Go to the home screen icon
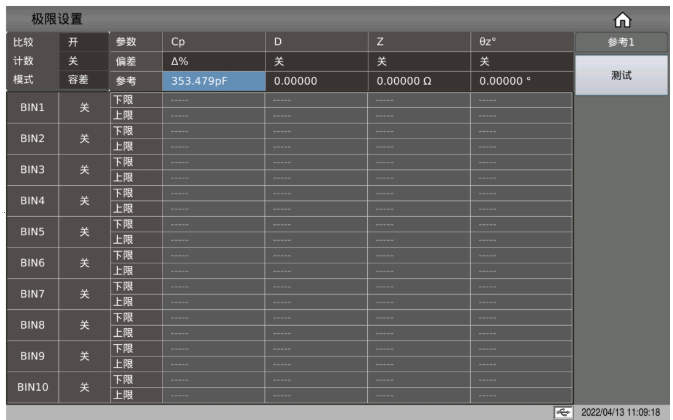The image size is (673, 420). [622, 20]
